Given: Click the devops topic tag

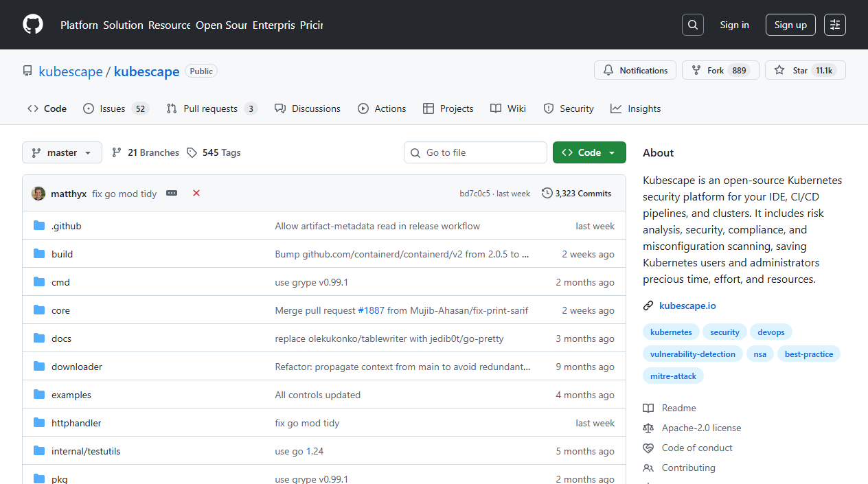Looking at the screenshot, I should [771, 332].
